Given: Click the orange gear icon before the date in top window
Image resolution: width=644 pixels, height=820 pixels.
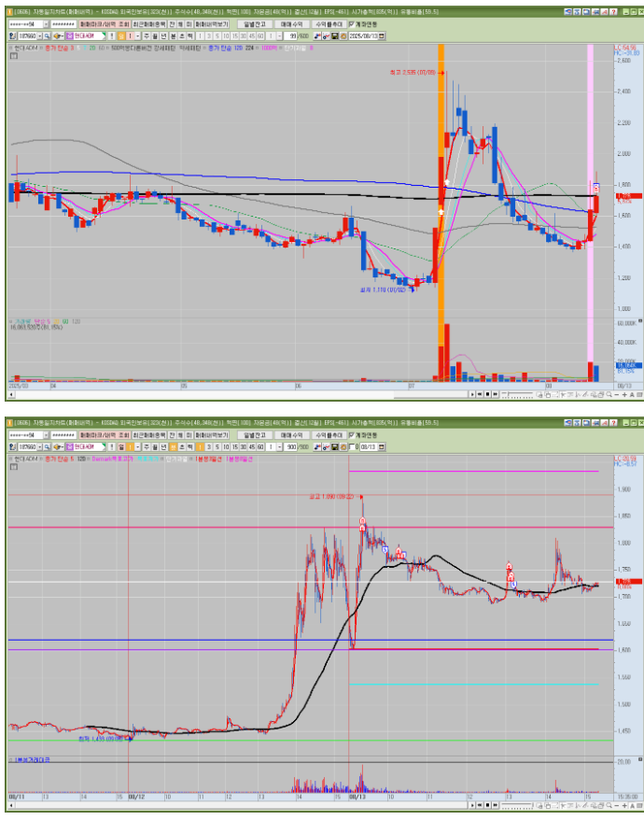Looking at the screenshot, I should coord(343,36).
